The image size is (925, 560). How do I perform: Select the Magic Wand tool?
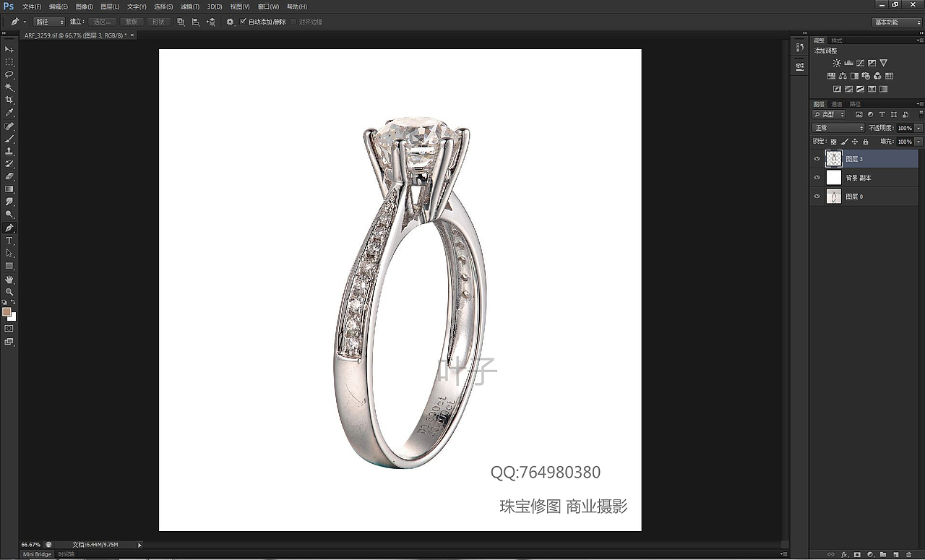coord(9,87)
